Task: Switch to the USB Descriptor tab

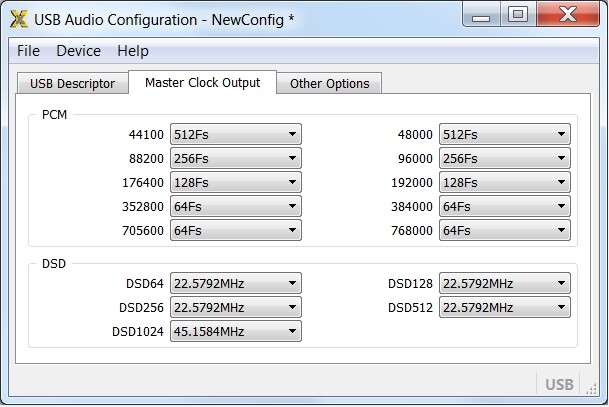Action: tap(72, 84)
